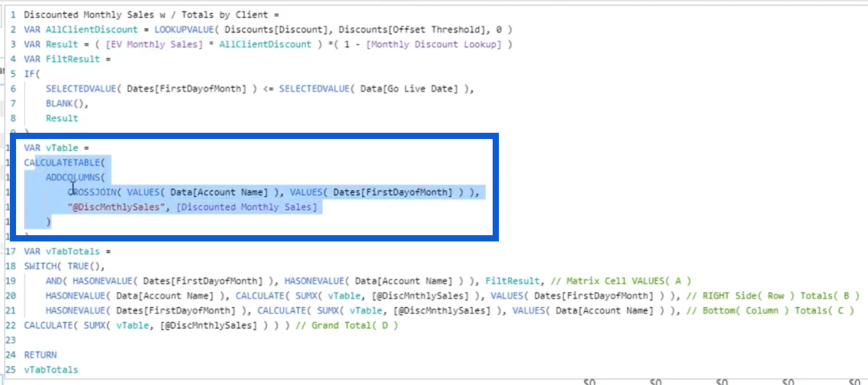Image resolution: width=868 pixels, height=385 pixels.
Task: Click 'Dates[FirstDayofMonth]' on line 6
Action: pyautogui.click(x=187, y=89)
